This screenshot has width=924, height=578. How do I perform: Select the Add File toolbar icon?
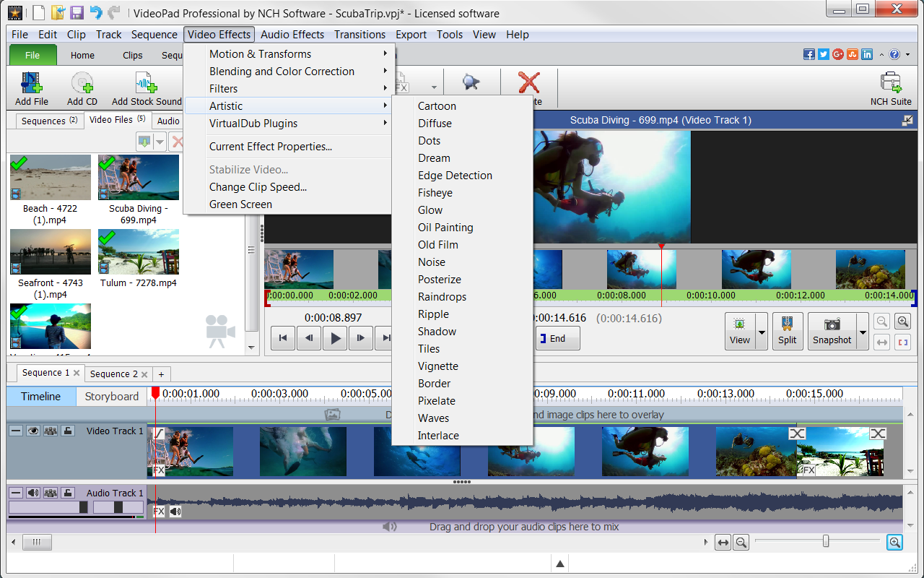pyautogui.click(x=30, y=87)
